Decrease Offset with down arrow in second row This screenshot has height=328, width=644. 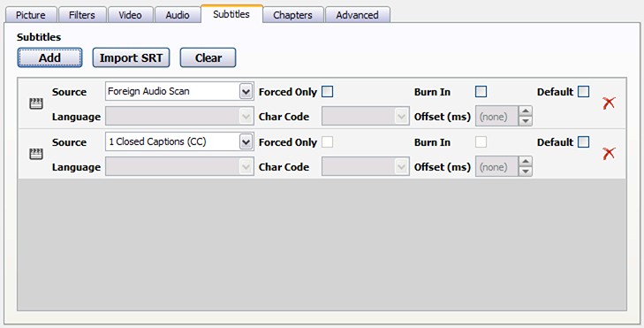[526, 172]
